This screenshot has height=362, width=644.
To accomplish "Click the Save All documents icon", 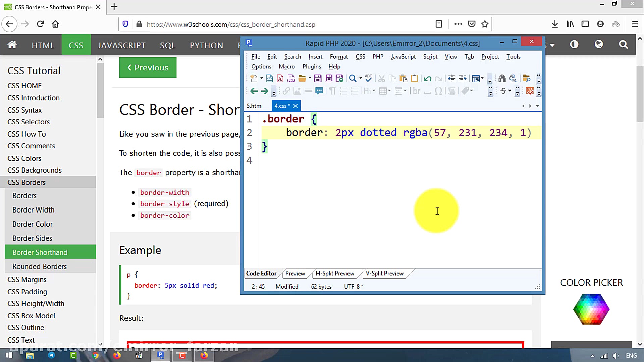I will tap(329, 79).
